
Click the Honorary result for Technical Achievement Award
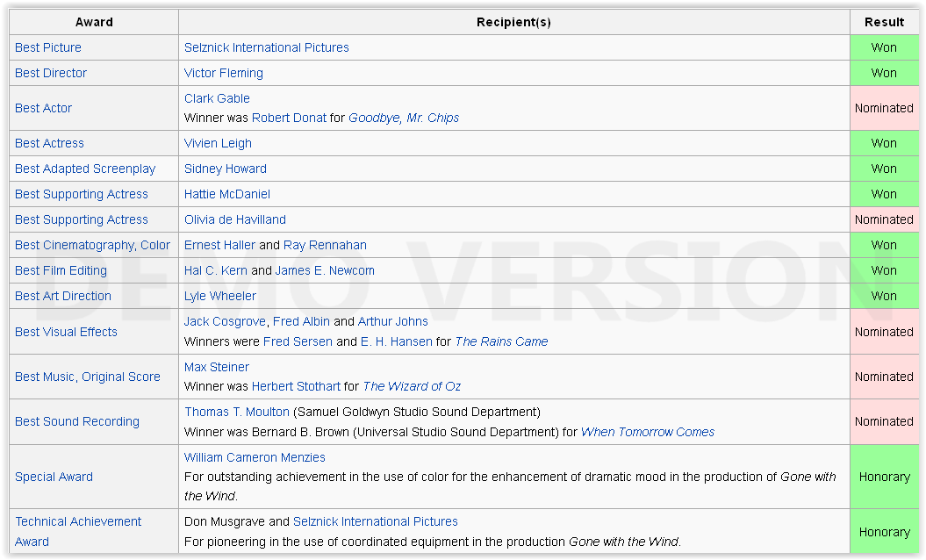tap(884, 532)
